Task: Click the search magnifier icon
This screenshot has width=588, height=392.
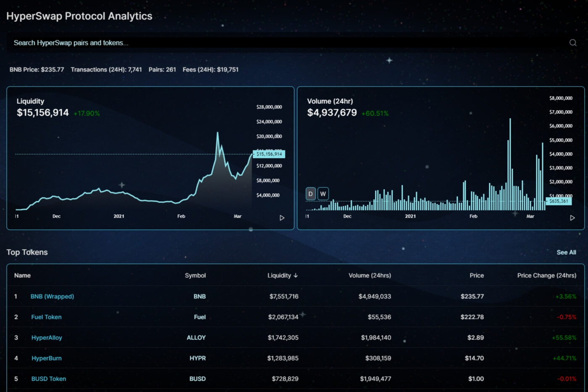Action: 573,43
